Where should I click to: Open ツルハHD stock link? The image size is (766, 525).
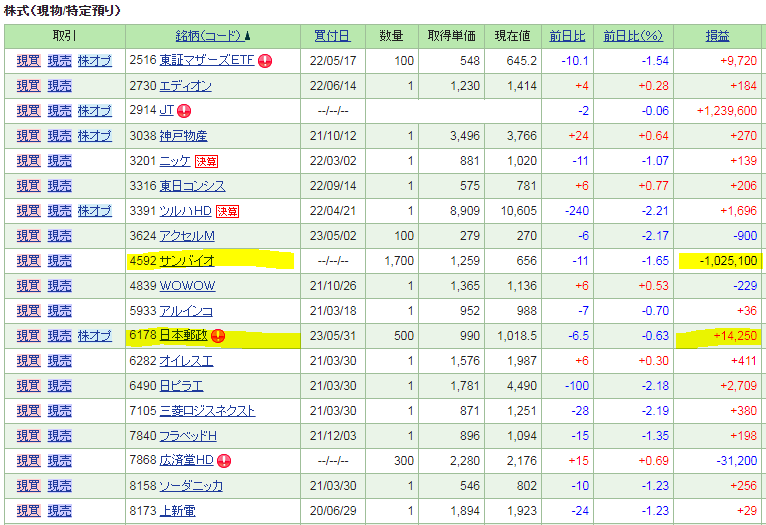tap(186, 211)
